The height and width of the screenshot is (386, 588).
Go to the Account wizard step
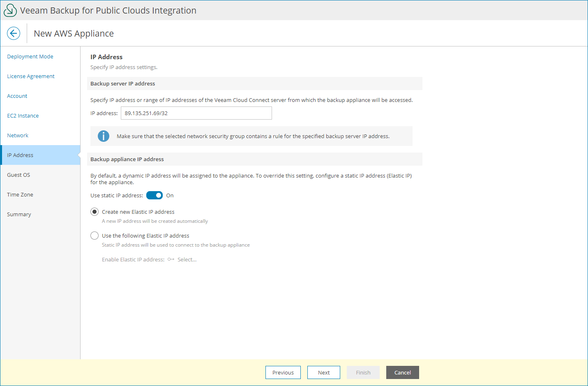tap(17, 96)
